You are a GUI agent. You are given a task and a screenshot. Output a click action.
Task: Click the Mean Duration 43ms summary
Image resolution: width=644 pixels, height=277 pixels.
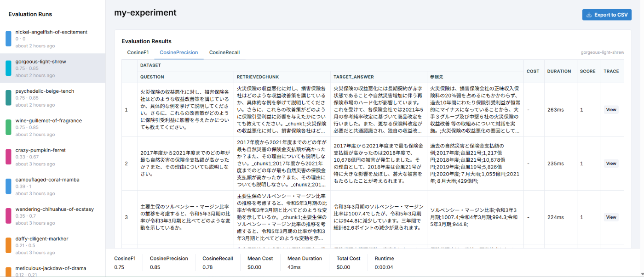tap(305, 262)
